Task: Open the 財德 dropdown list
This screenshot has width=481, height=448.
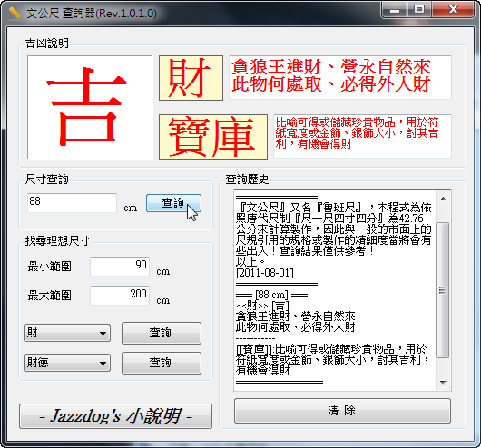Action: 67,363
